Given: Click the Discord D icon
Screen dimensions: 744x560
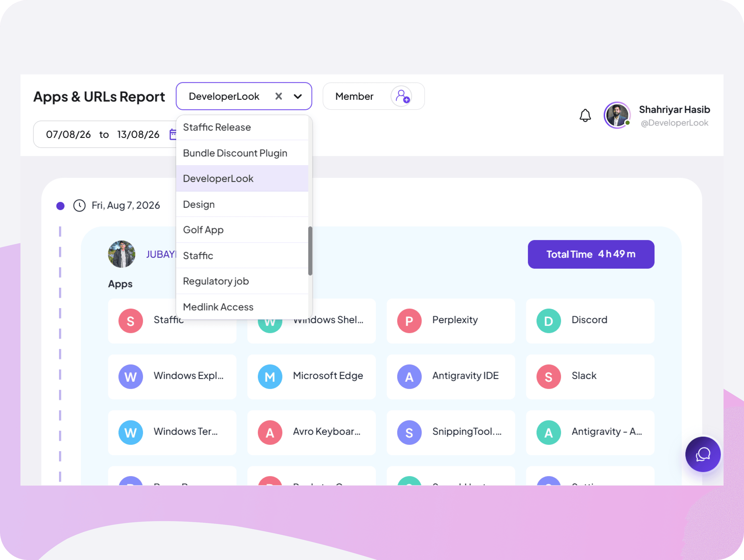Looking at the screenshot, I should 548,321.
